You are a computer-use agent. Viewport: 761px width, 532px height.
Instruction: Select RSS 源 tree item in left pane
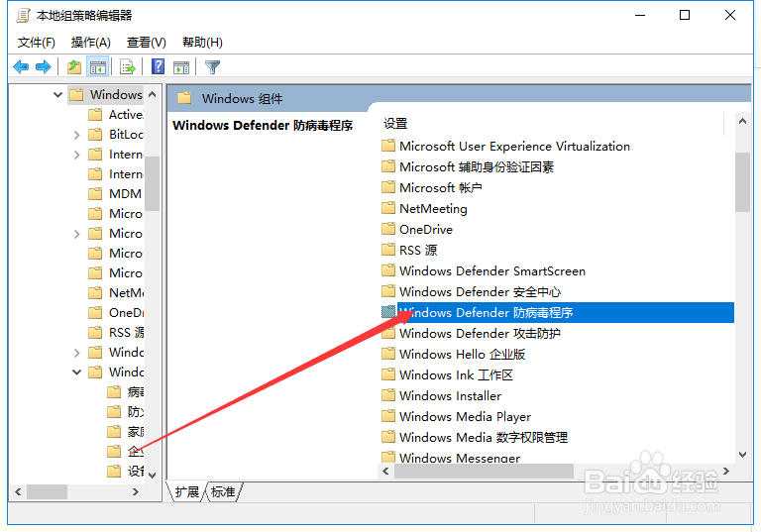(x=116, y=333)
